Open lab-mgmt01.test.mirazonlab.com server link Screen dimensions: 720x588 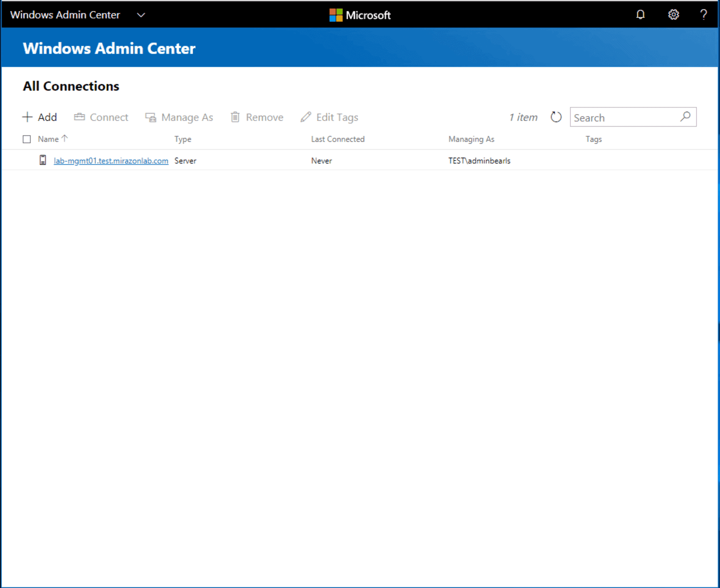point(111,161)
